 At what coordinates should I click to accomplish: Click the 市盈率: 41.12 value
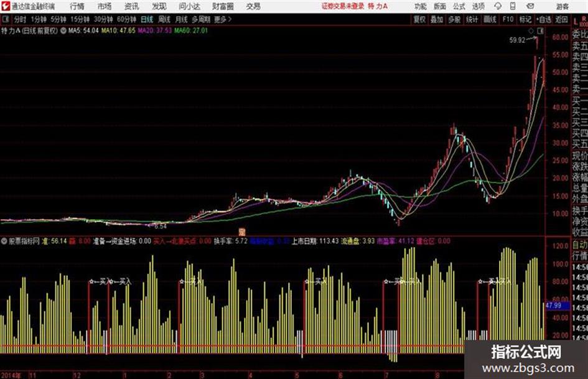(x=395, y=241)
